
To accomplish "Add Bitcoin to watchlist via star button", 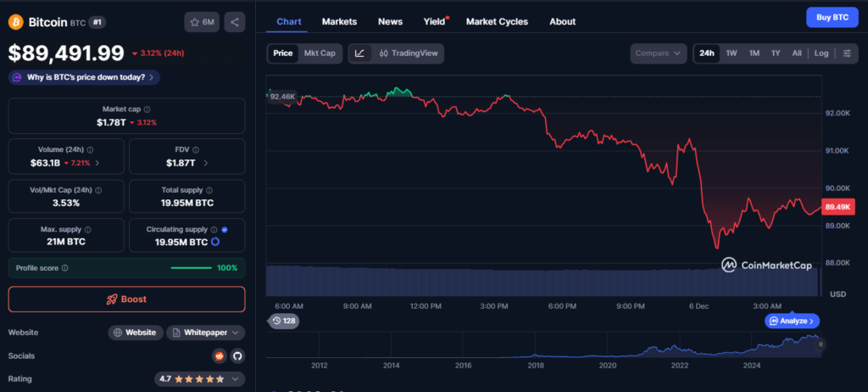I will (202, 22).
